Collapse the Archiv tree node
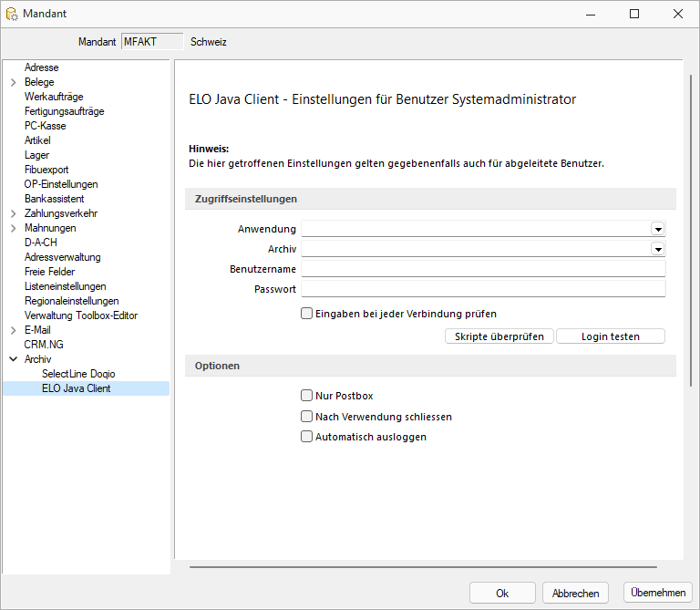 [x=14, y=359]
